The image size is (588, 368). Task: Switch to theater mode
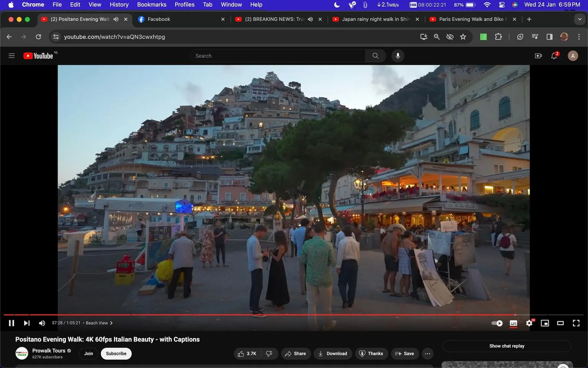560,323
